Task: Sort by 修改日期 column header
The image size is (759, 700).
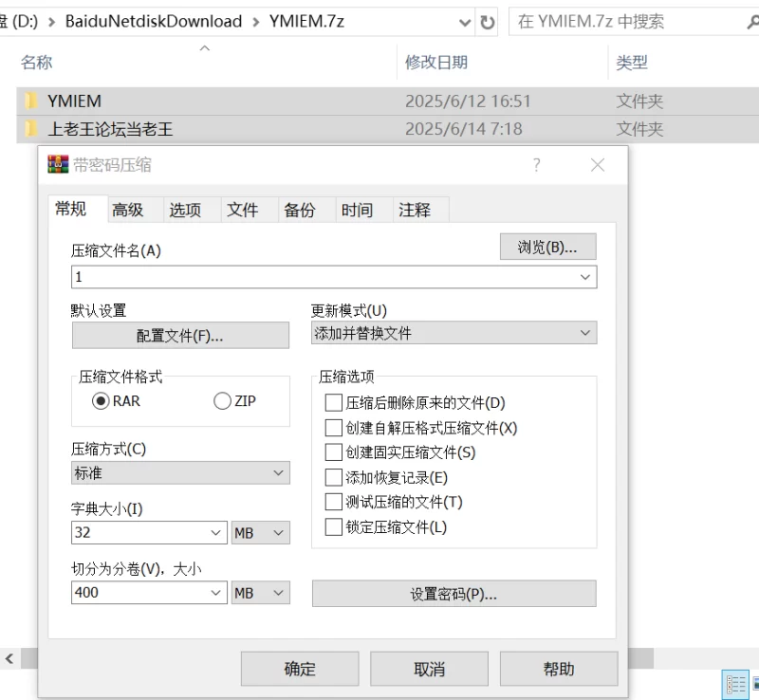Action: [436, 63]
